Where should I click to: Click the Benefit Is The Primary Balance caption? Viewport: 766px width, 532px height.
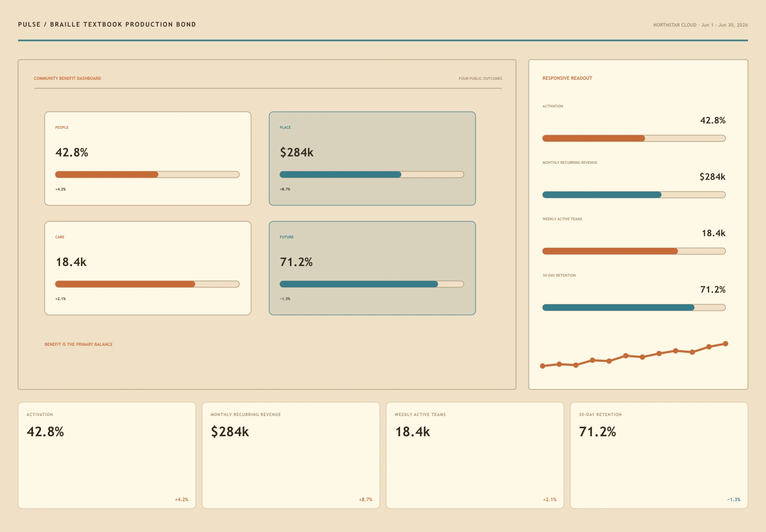(x=79, y=344)
